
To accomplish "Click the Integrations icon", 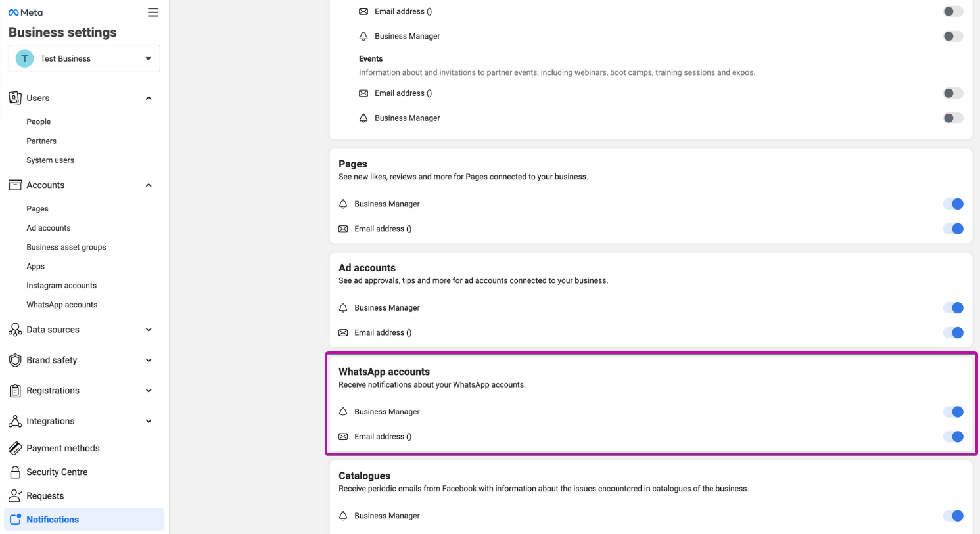I will [15, 421].
